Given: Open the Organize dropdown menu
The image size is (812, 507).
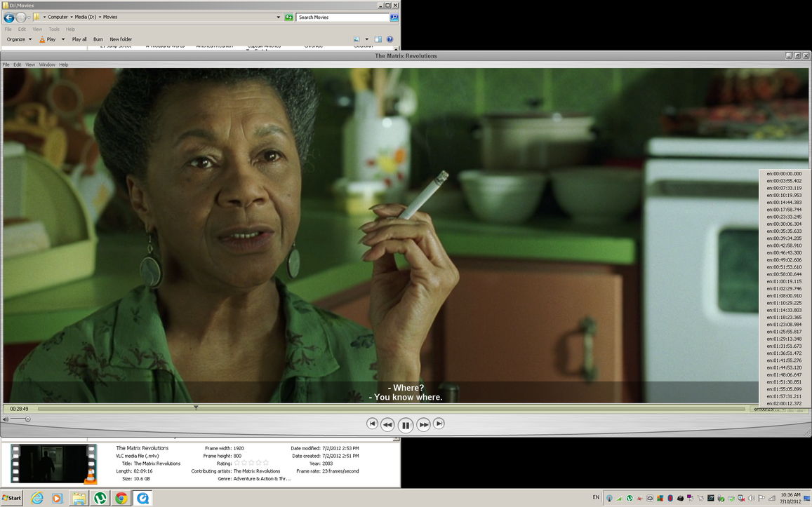Looking at the screenshot, I should pyautogui.click(x=20, y=39).
